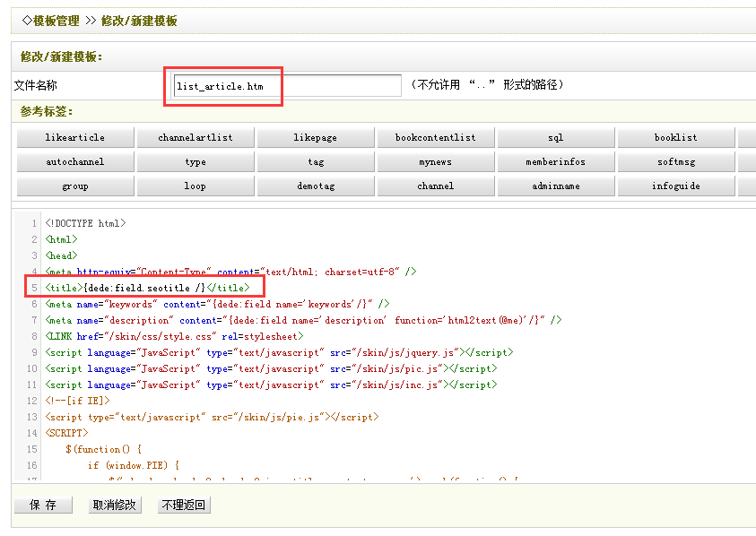Click the softmsg tag button
Image resolution: width=756 pixels, height=536 pixels.
click(676, 161)
